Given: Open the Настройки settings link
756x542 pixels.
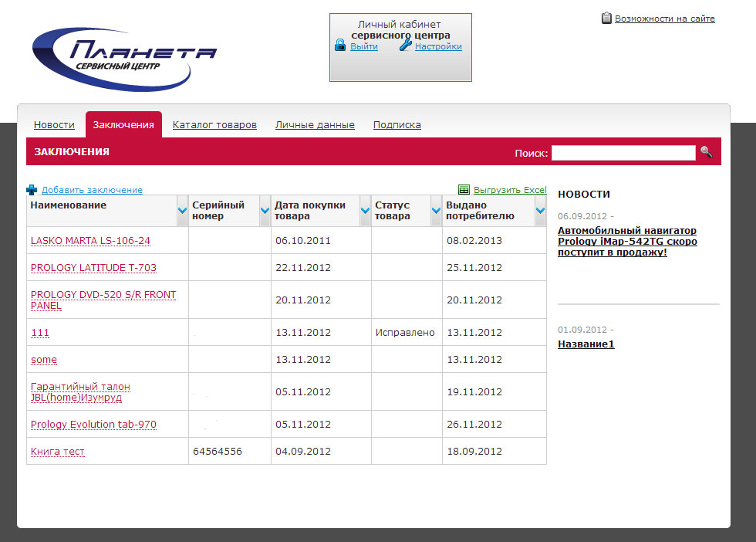Looking at the screenshot, I should (438, 46).
